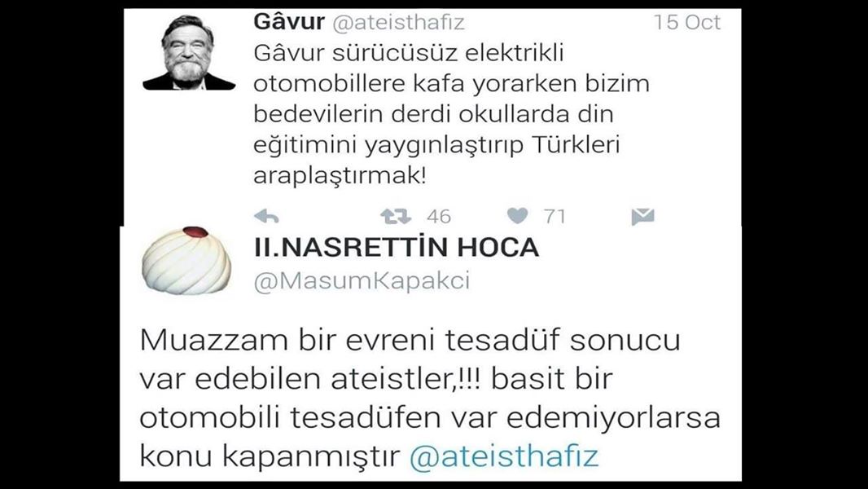View the 71 likes count
868x489 pixels.
555,217
